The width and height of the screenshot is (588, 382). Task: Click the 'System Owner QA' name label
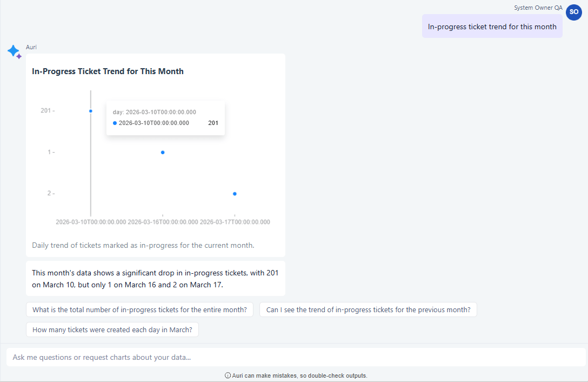coord(538,8)
